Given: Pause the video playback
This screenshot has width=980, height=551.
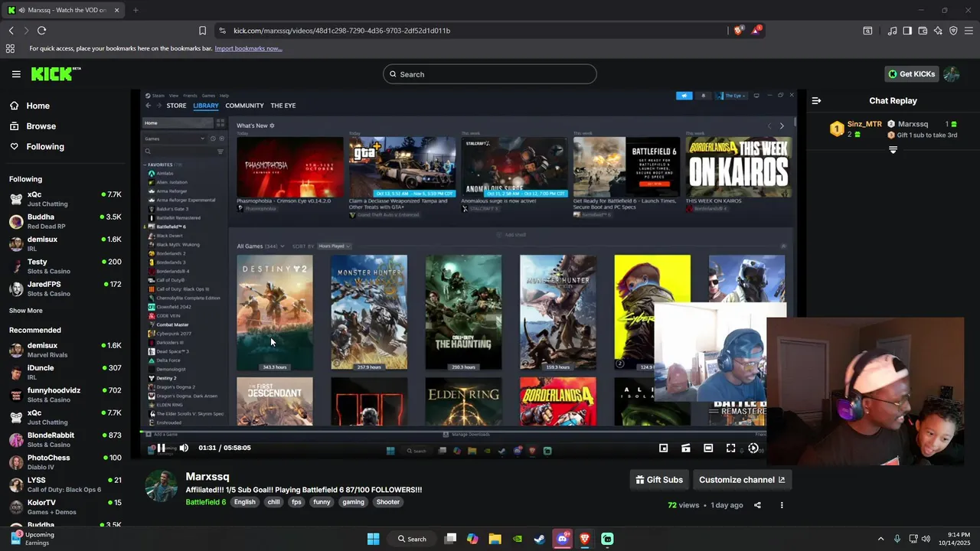Looking at the screenshot, I should 161,448.
